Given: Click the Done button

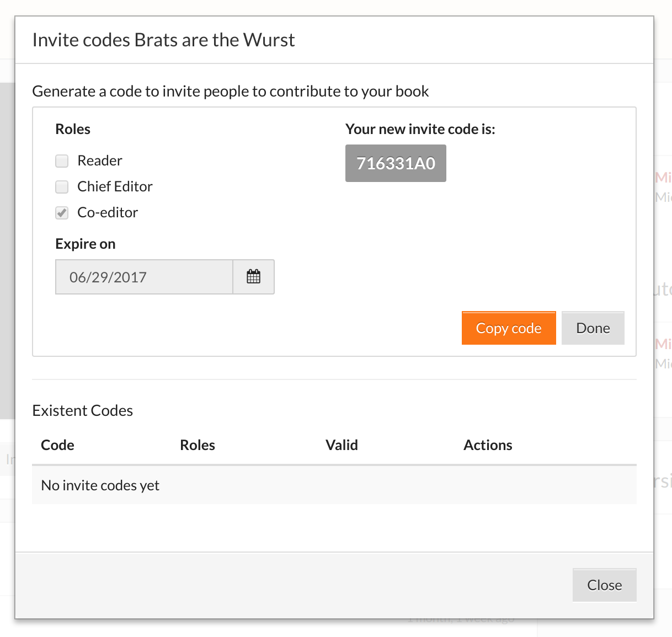Looking at the screenshot, I should [593, 328].
